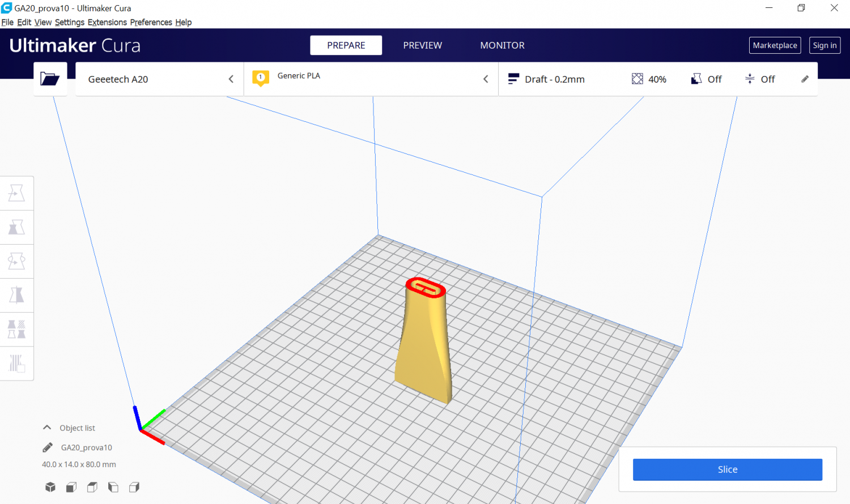Click the adhesion Off icon
The width and height of the screenshot is (850, 504).
point(750,79)
